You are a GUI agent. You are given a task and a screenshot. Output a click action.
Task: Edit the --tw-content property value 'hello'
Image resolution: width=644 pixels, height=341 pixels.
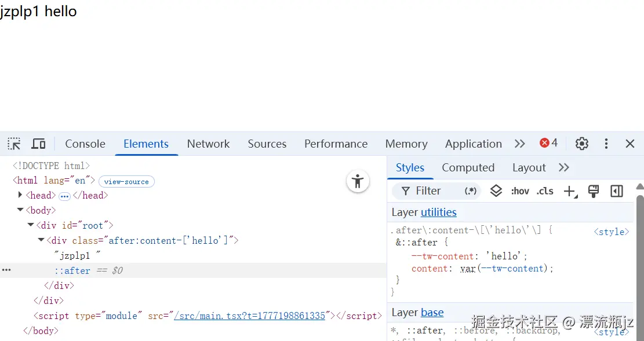504,256
